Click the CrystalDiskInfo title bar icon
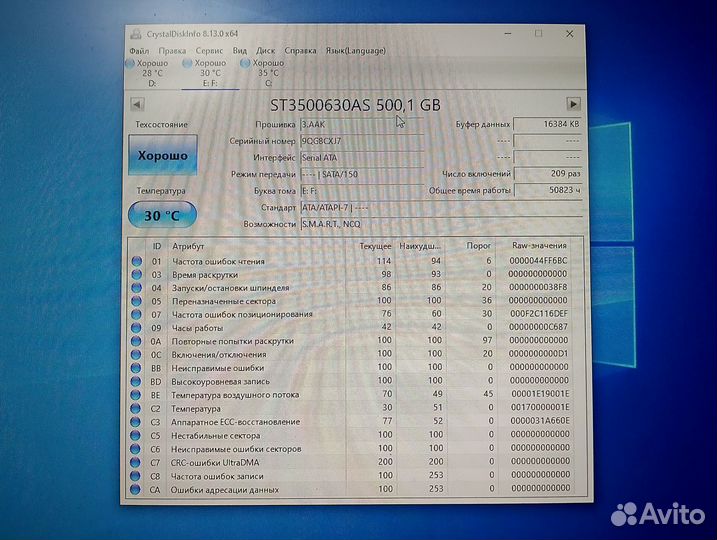This screenshot has width=717, height=540. point(136,34)
